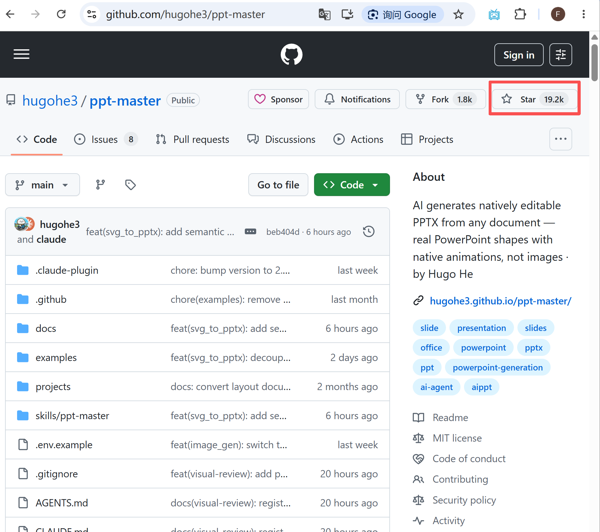This screenshot has width=600, height=532.
Task: Click the ai-agent topic tag
Action: (x=437, y=387)
